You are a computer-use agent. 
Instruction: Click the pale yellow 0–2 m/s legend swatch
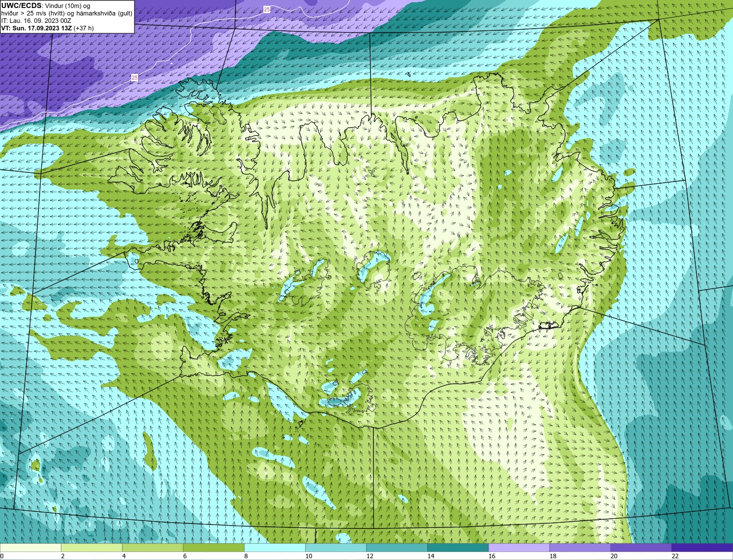pyautogui.click(x=30, y=548)
